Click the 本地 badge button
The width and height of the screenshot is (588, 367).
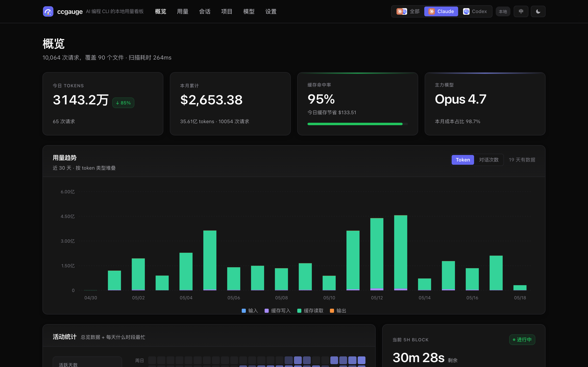pos(503,11)
